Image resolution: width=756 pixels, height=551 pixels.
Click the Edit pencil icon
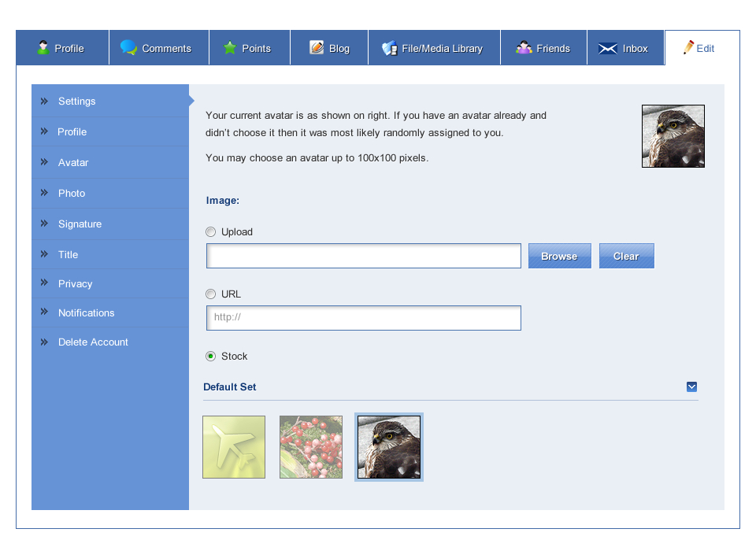[x=689, y=47]
